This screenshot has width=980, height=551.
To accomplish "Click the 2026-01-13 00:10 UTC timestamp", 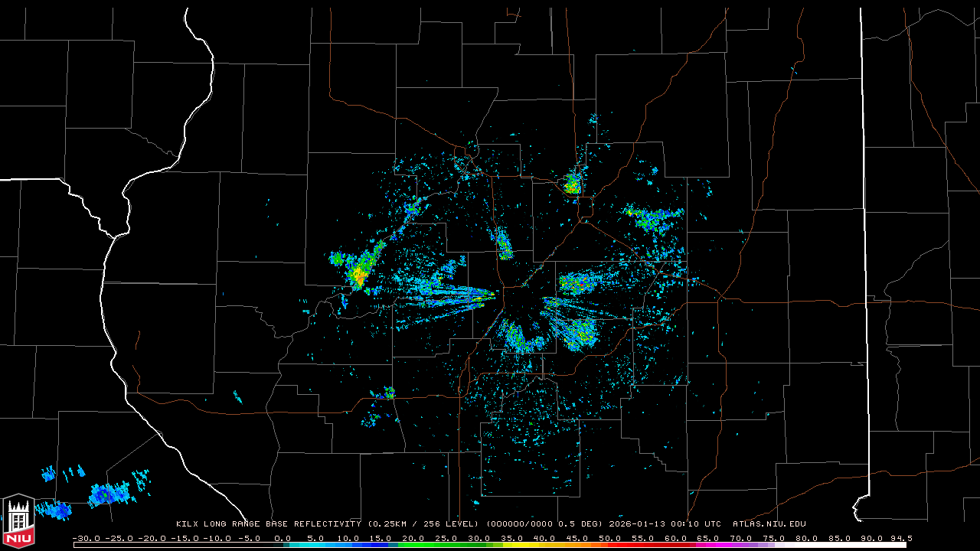I will (665, 524).
